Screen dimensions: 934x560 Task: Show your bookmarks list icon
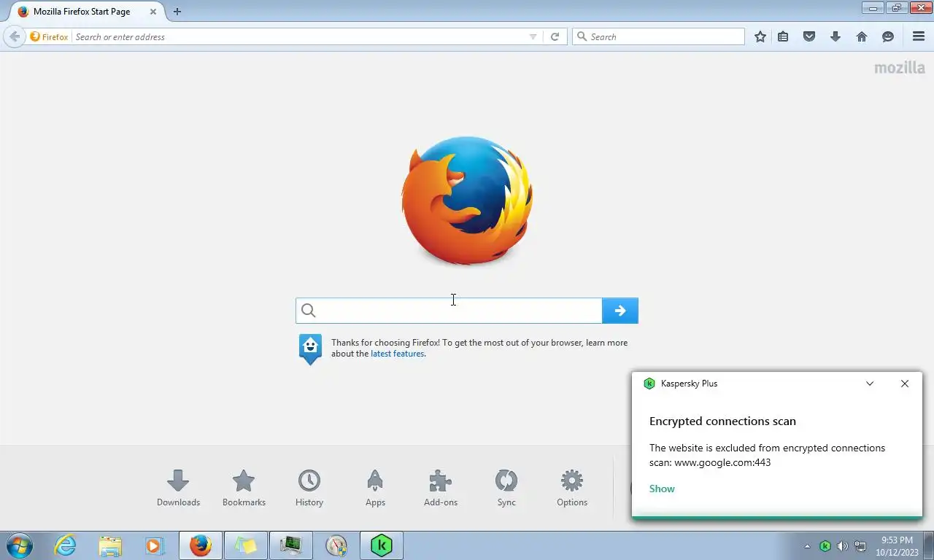(x=783, y=36)
